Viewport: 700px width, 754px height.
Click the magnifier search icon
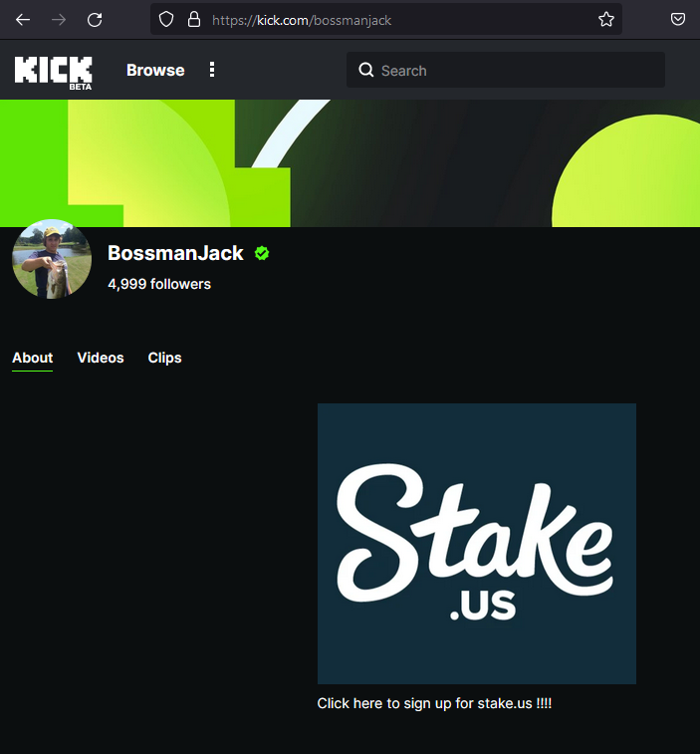tap(365, 70)
